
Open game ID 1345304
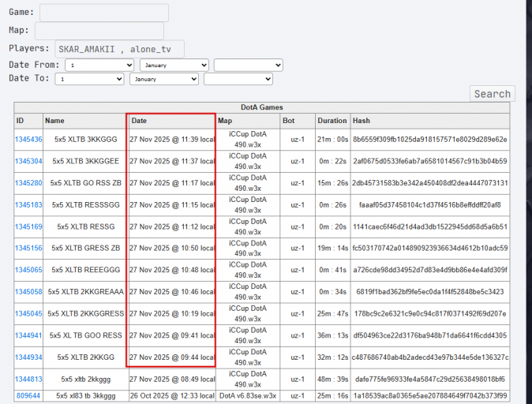(28, 161)
